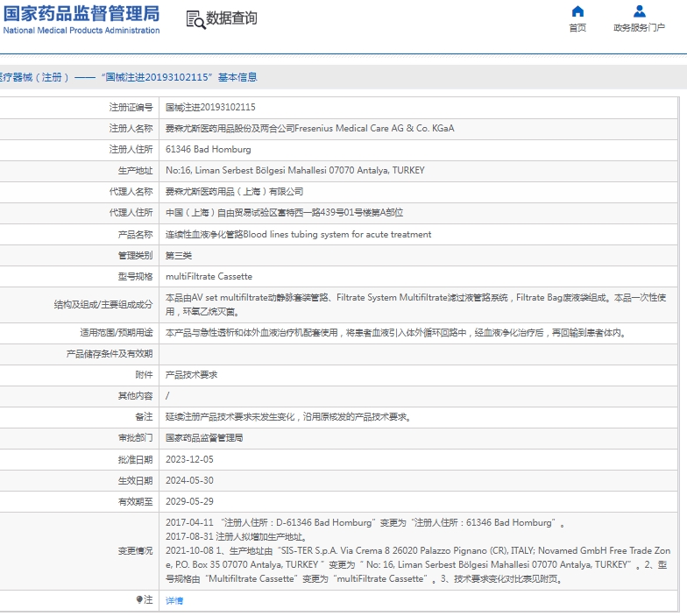Select the multiFiltrate Cassette model value
The height and width of the screenshot is (616, 687).
(x=209, y=277)
